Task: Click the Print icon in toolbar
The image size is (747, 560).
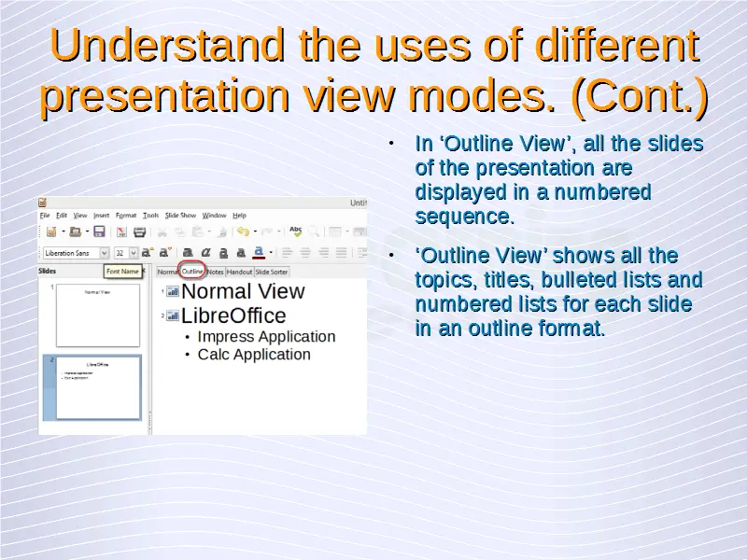Action: (x=140, y=231)
